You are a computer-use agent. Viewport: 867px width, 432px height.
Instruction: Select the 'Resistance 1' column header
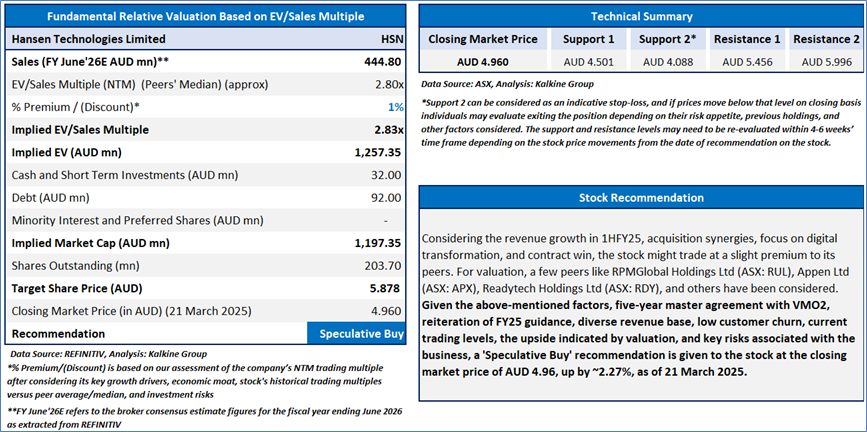click(747, 40)
